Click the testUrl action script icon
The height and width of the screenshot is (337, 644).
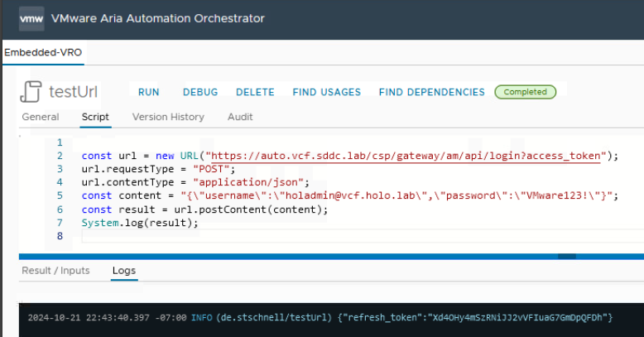(x=31, y=92)
